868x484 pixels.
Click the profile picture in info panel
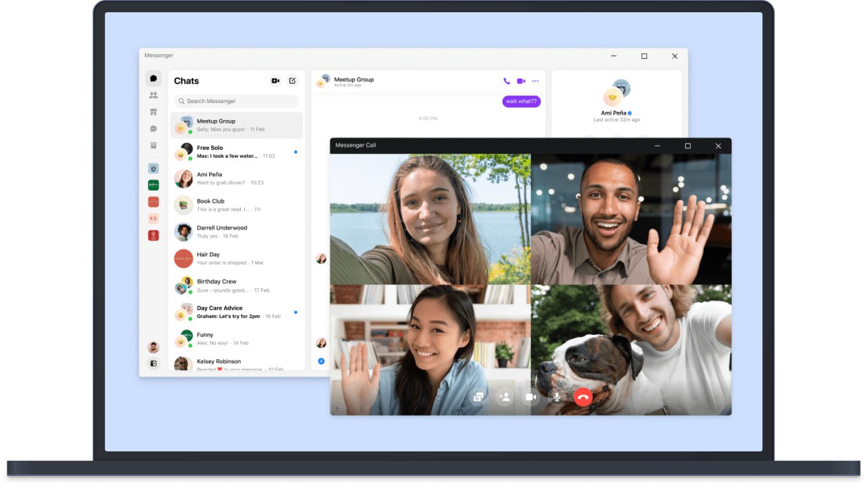pos(616,94)
